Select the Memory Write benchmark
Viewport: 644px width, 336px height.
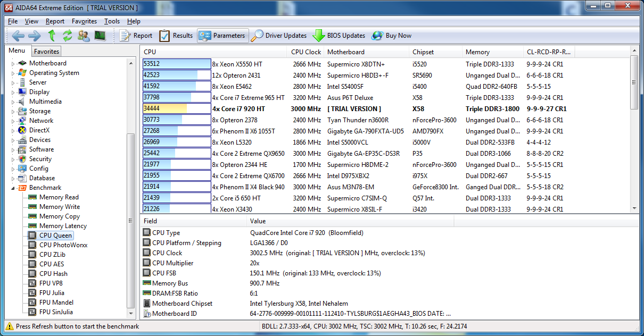pos(60,207)
